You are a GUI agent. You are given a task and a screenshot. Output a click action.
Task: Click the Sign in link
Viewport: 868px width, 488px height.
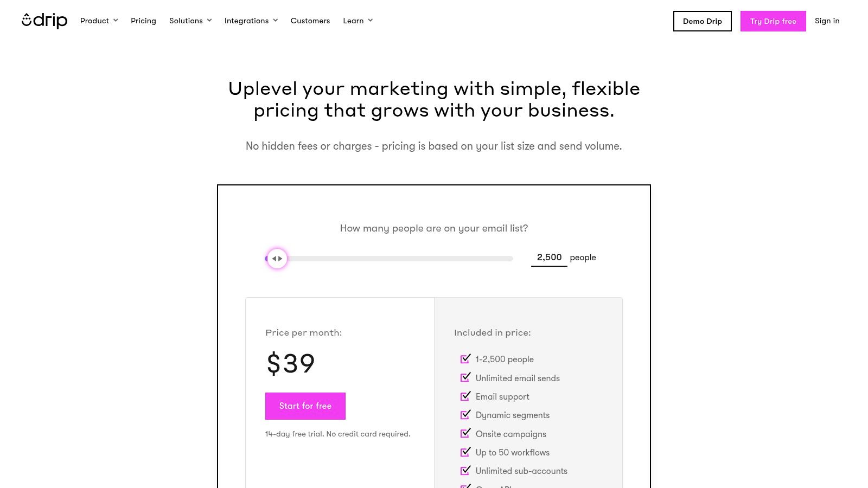click(x=827, y=21)
